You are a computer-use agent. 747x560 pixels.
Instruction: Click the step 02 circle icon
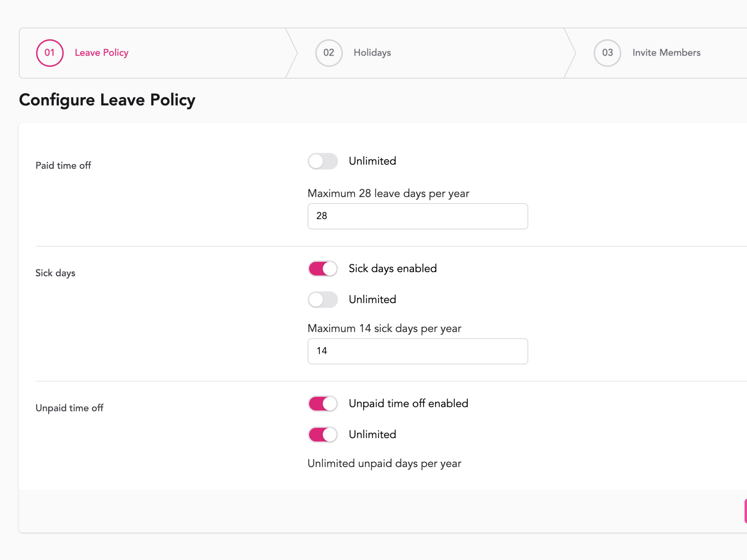[x=329, y=53]
